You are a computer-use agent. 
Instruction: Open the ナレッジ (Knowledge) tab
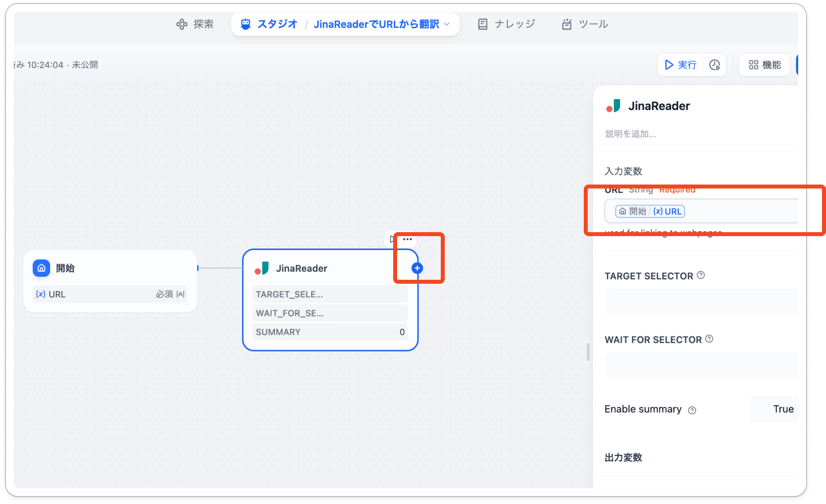pos(506,24)
